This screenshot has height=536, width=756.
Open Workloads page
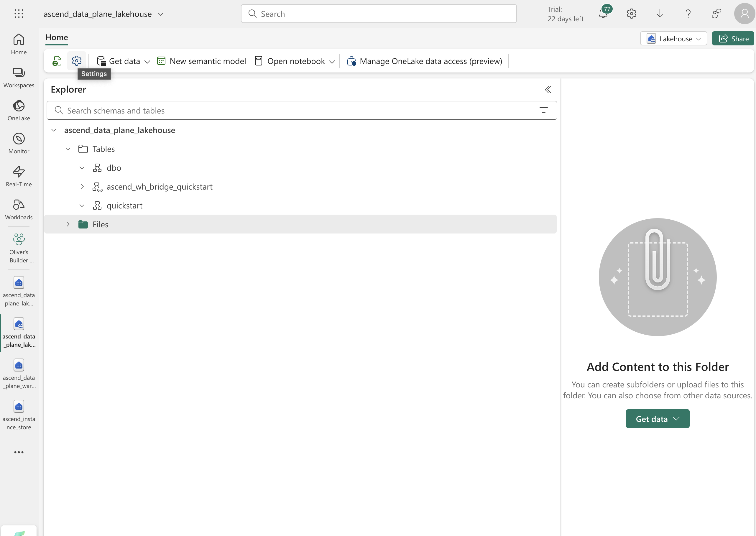point(19,209)
